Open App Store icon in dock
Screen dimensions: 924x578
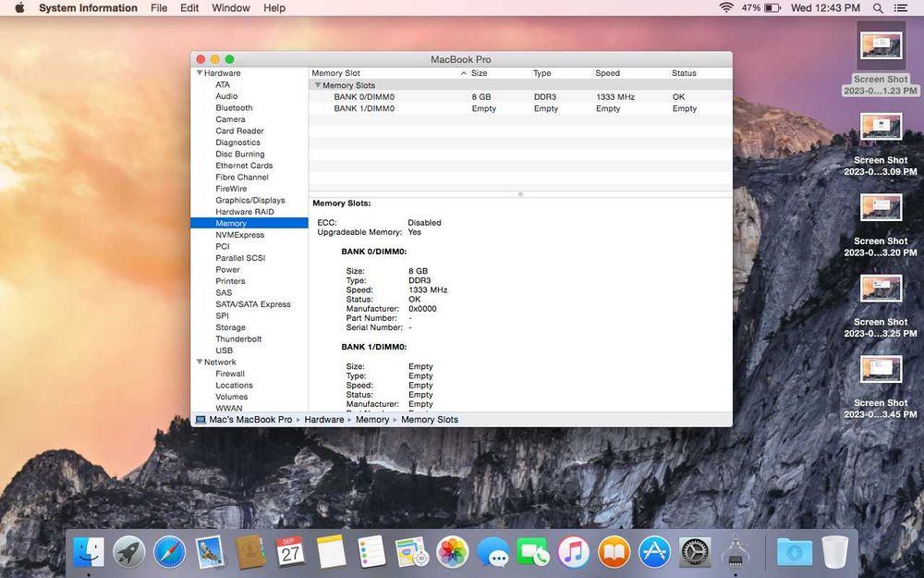tap(655, 553)
